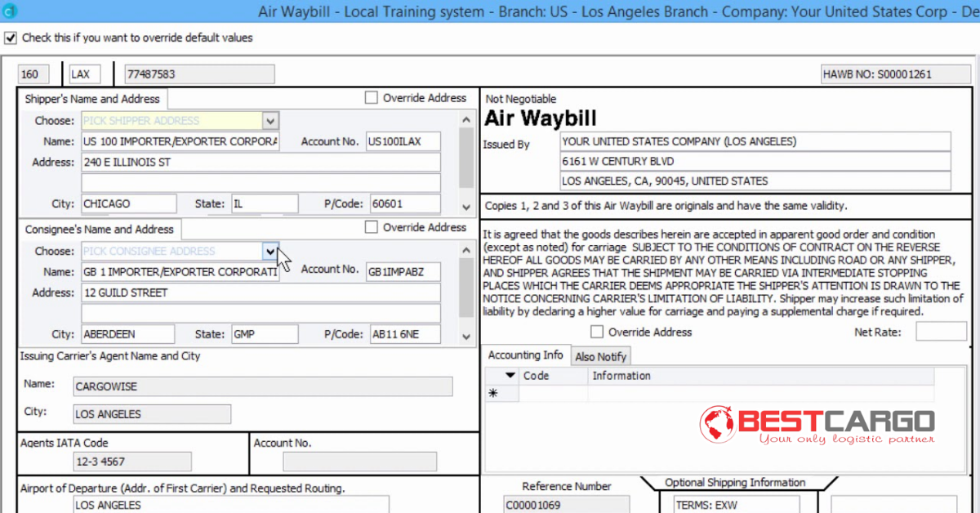Viewport: 980px width, 513px height.
Task: Switch to the Also Notify tab
Action: (x=600, y=357)
